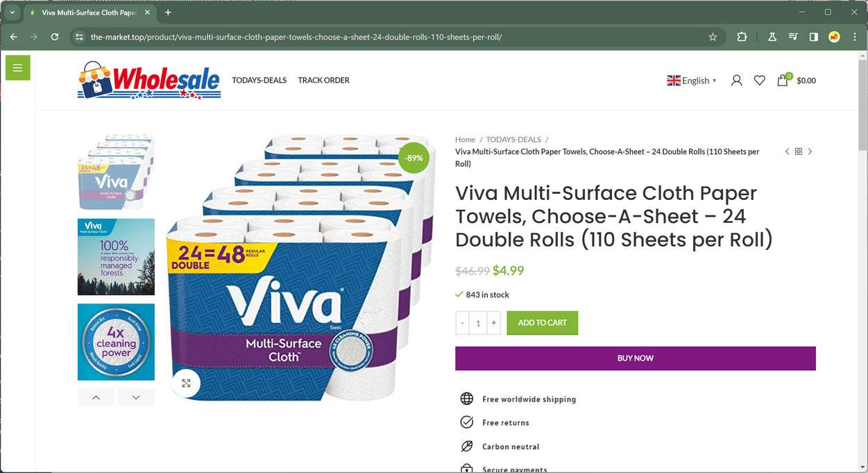Open the user account icon
Viewport: 868px width, 473px height.
(x=737, y=81)
